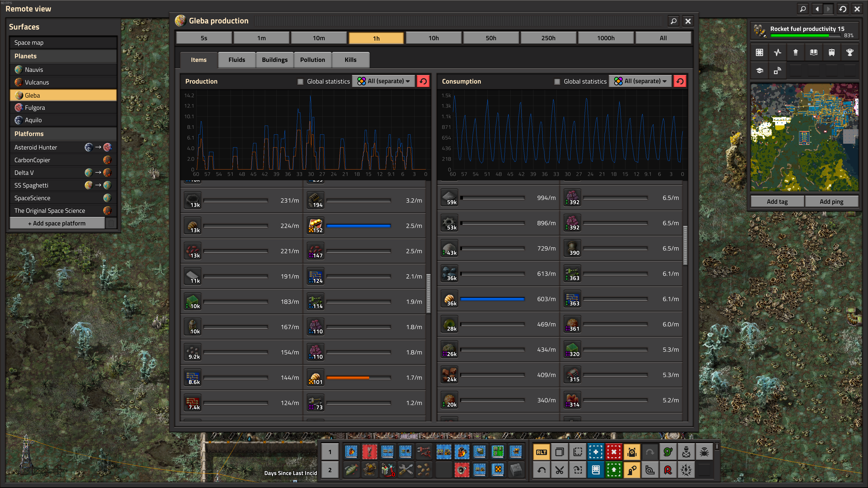Select the All time range

(663, 38)
